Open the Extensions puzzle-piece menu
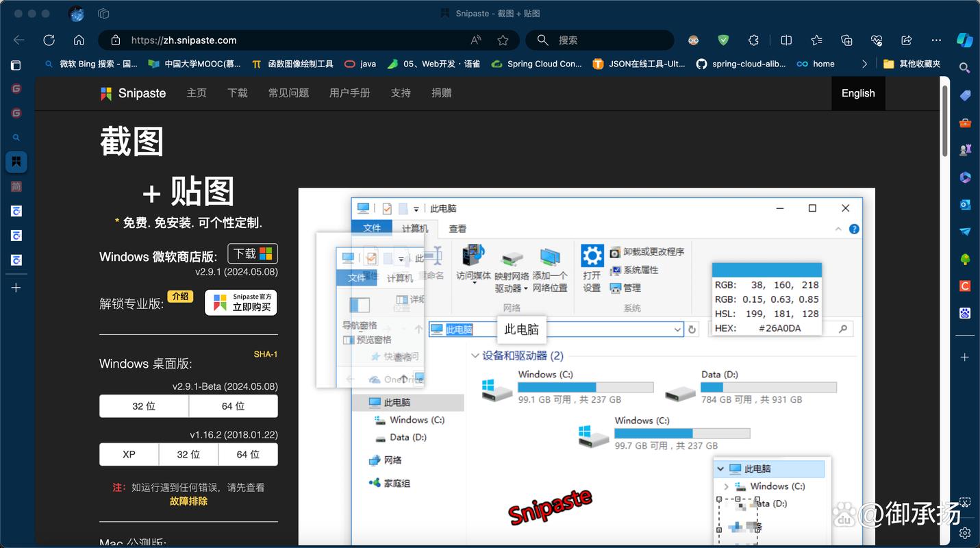 click(753, 40)
